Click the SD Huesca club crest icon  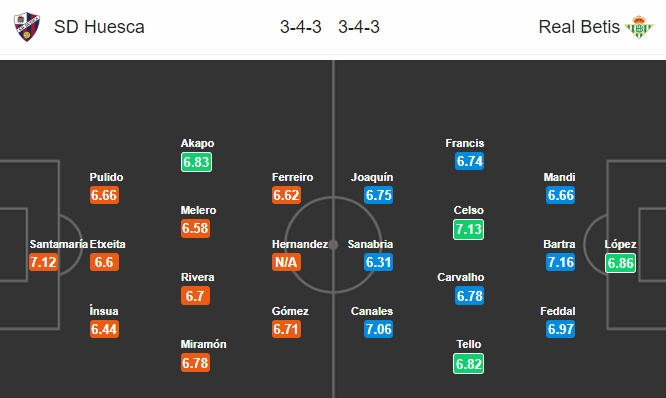point(27,27)
